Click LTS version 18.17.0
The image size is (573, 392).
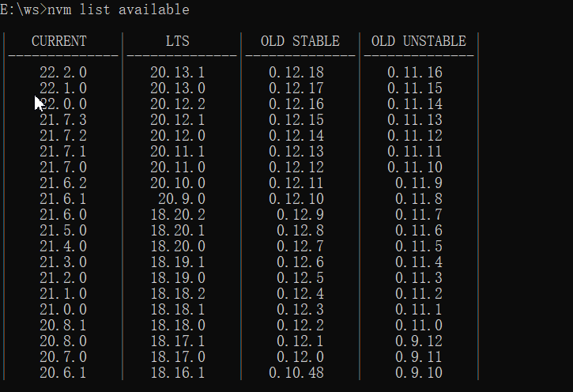click(178, 357)
